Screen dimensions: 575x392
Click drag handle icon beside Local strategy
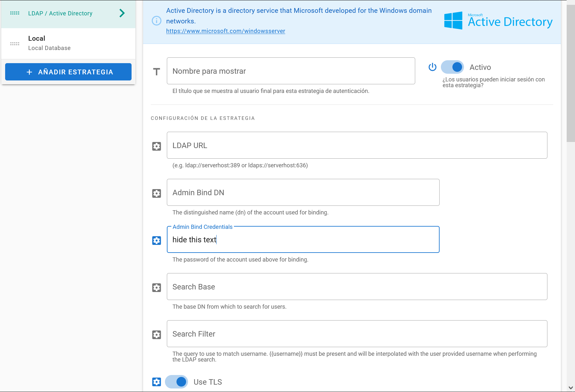(15, 44)
